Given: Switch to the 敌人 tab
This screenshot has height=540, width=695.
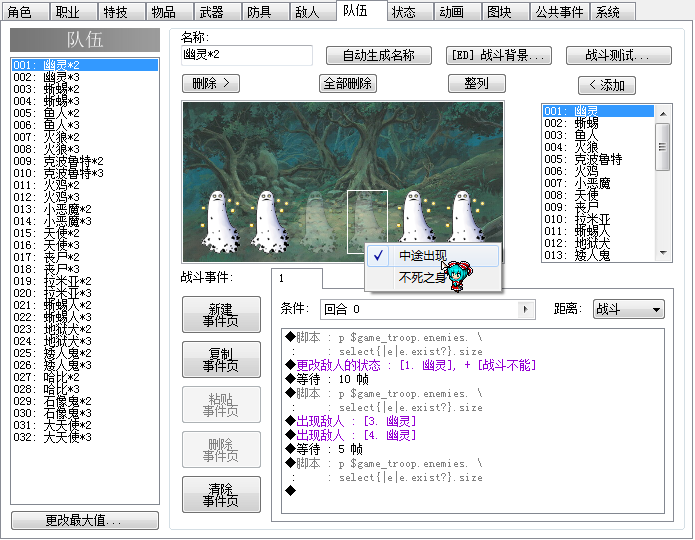Looking at the screenshot, I should tap(312, 12).
